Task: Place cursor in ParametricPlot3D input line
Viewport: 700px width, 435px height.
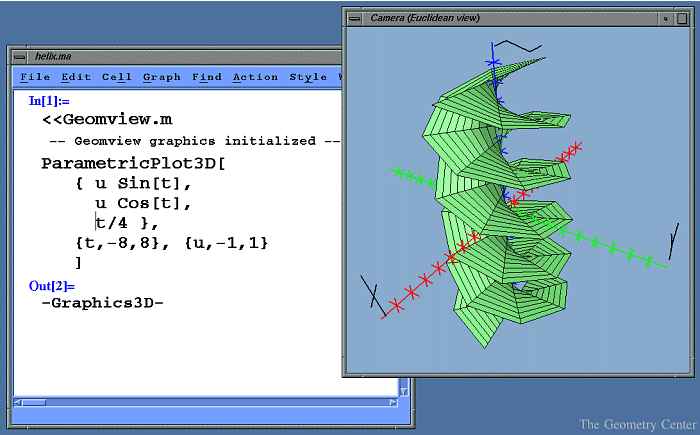Action: pos(133,163)
